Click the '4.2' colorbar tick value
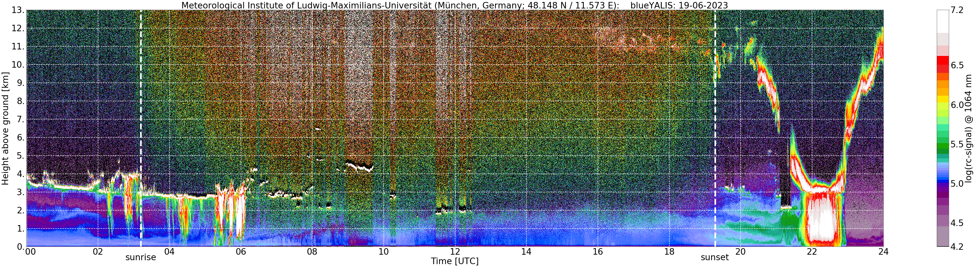This screenshot has width=980, height=268. [x=957, y=247]
